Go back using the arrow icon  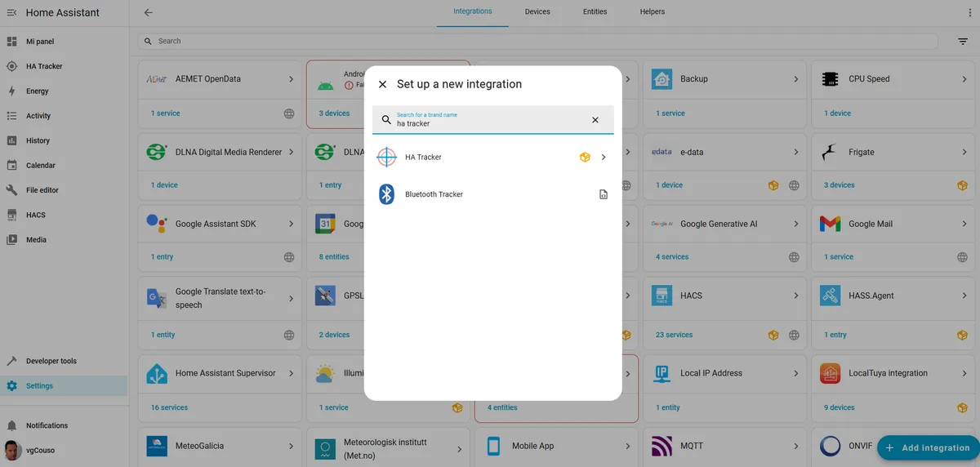click(x=148, y=12)
